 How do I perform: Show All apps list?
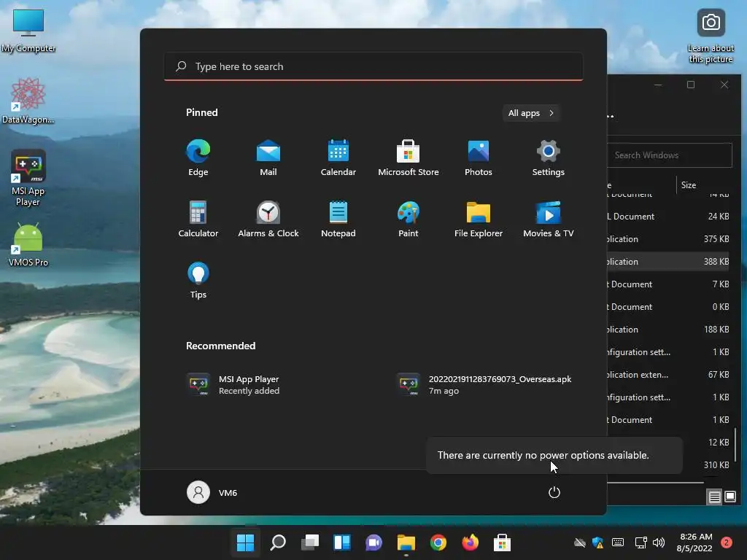531,113
